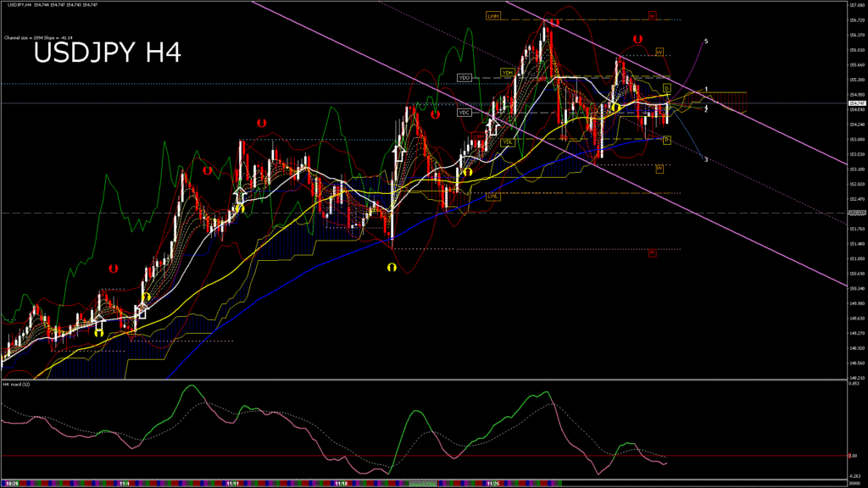Click the D daily label near 153.880

point(666,140)
